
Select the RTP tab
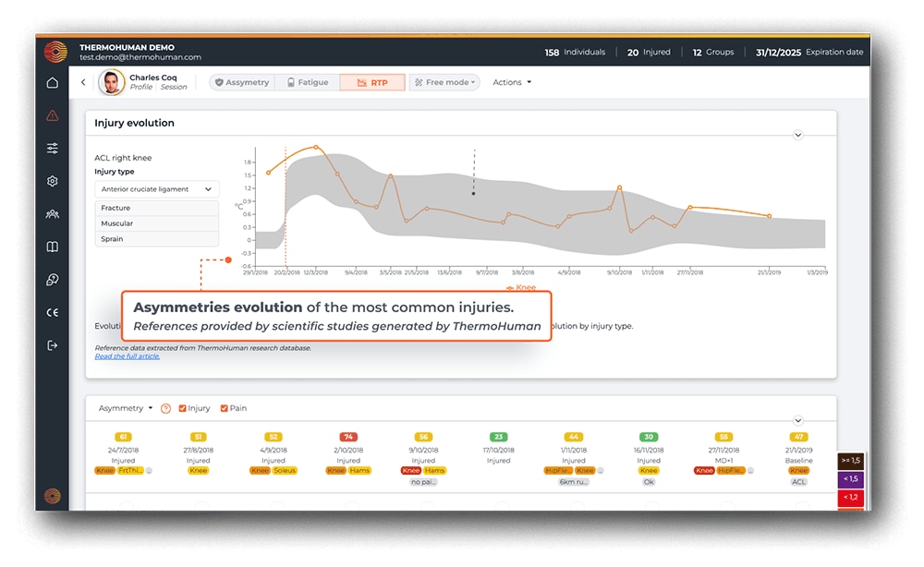tap(372, 82)
